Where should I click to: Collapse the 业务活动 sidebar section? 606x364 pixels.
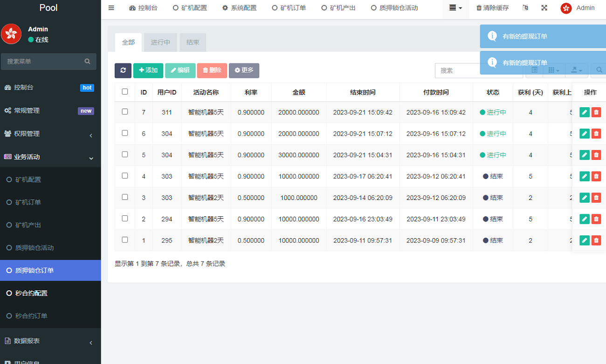[x=50, y=157]
